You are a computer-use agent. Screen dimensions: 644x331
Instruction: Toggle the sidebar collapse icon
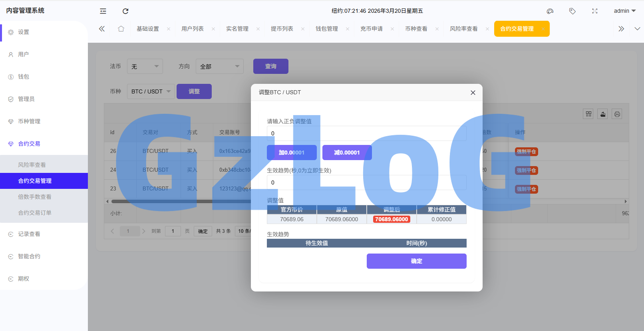point(103,11)
